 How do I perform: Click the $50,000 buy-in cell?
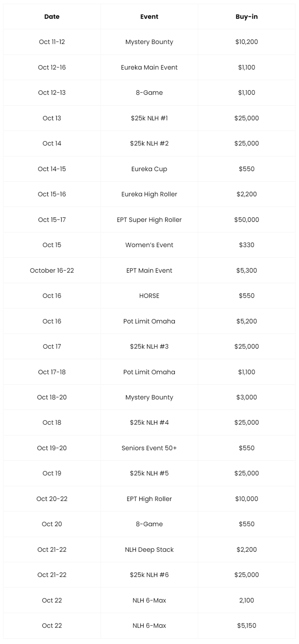246,220
